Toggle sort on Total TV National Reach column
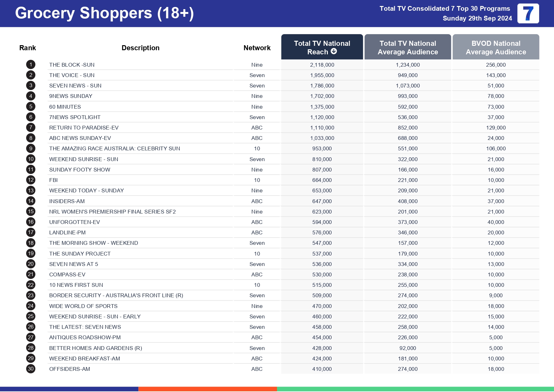This screenshot has width=554, height=392. coord(322,47)
